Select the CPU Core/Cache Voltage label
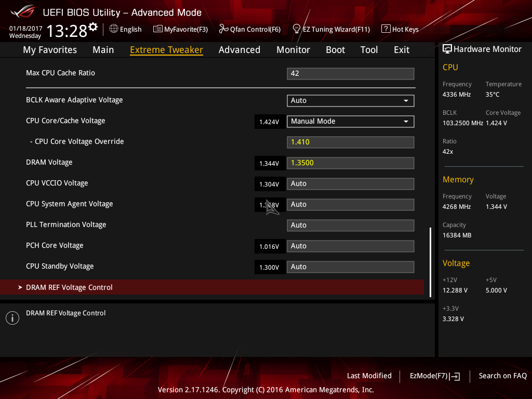The width and height of the screenshot is (532, 399). click(x=65, y=121)
